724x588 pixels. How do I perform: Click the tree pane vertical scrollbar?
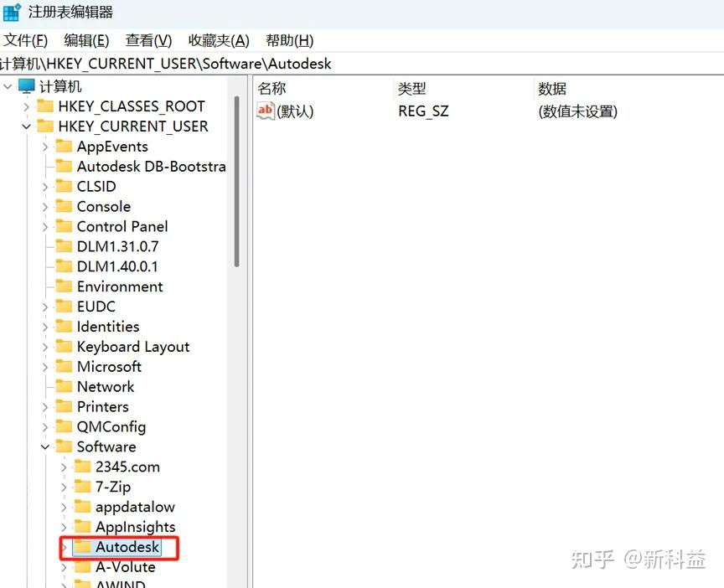[x=237, y=182]
